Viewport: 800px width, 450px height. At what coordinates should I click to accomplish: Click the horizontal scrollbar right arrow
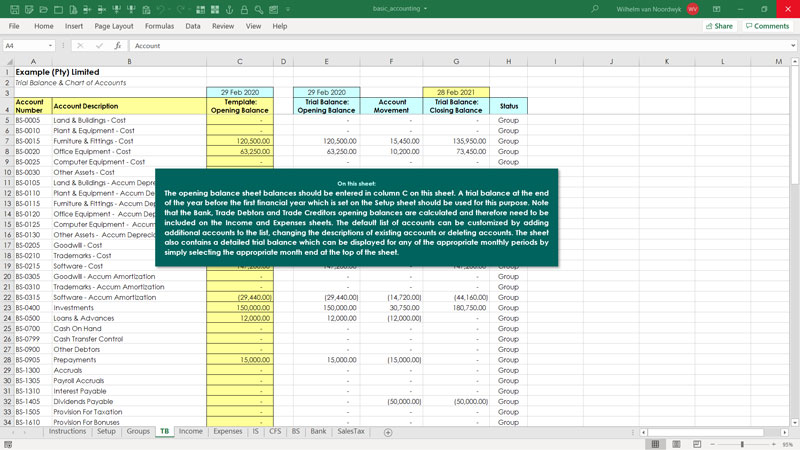tap(785, 432)
